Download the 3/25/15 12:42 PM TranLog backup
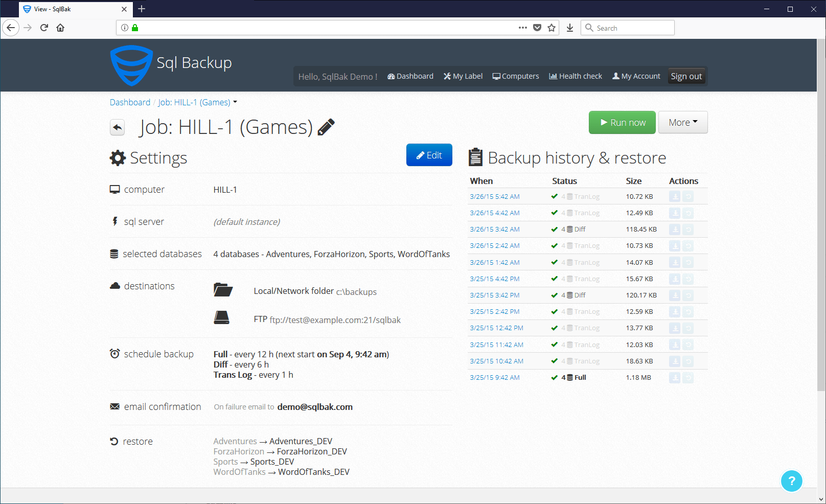The image size is (826, 504). 675,328
